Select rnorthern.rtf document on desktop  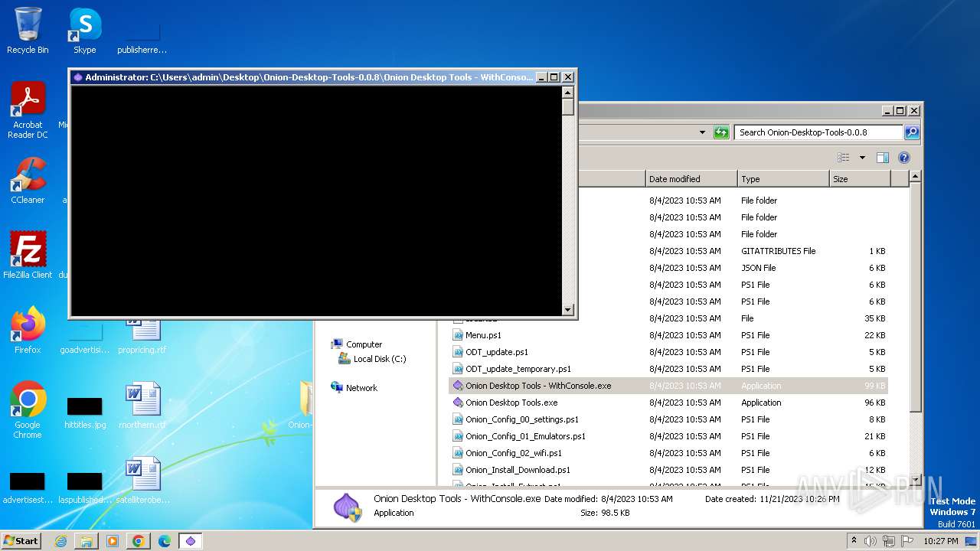[x=142, y=406]
